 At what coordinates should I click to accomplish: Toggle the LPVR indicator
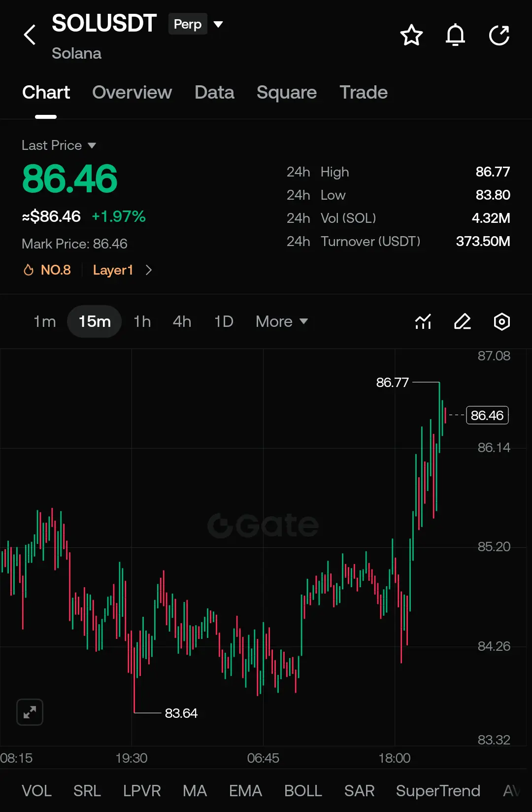coord(142,790)
